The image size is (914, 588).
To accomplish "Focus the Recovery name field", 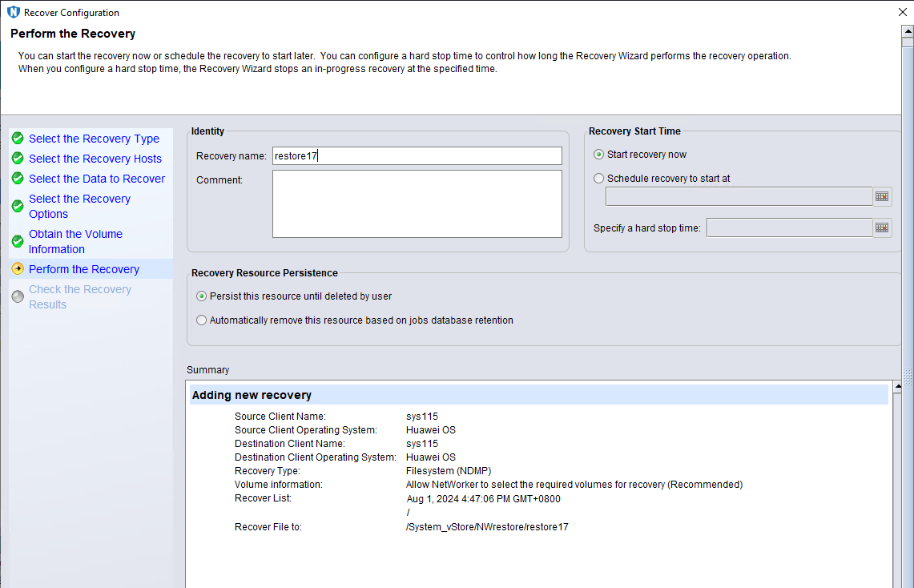I will pyautogui.click(x=417, y=155).
